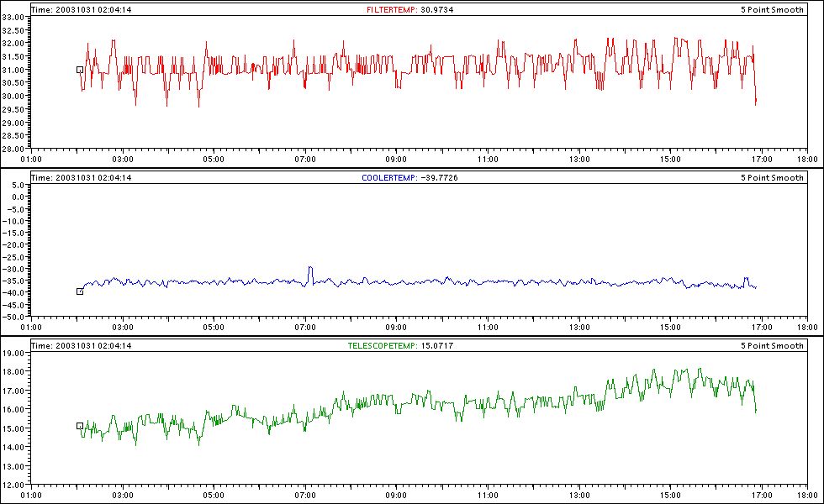Click the square cursor marker on TELESCOPETEMP plot
This screenshot has width=824, height=504.
click(80, 427)
